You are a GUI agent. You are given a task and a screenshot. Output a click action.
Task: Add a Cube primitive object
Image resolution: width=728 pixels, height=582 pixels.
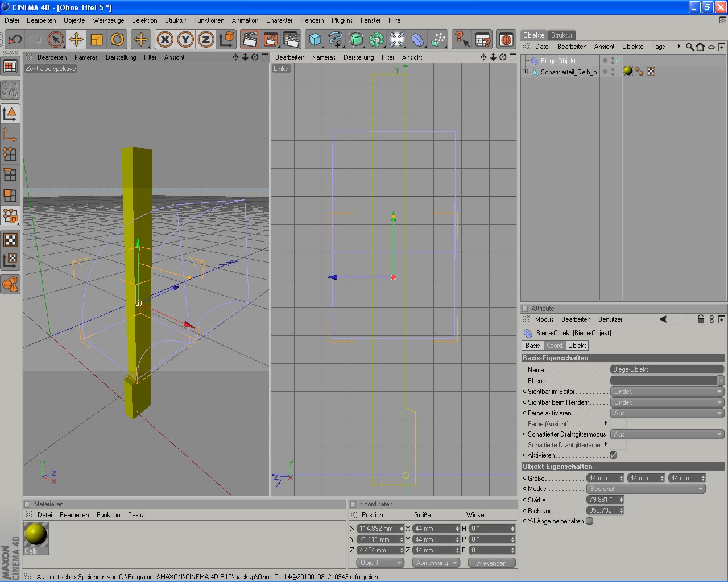(x=315, y=39)
